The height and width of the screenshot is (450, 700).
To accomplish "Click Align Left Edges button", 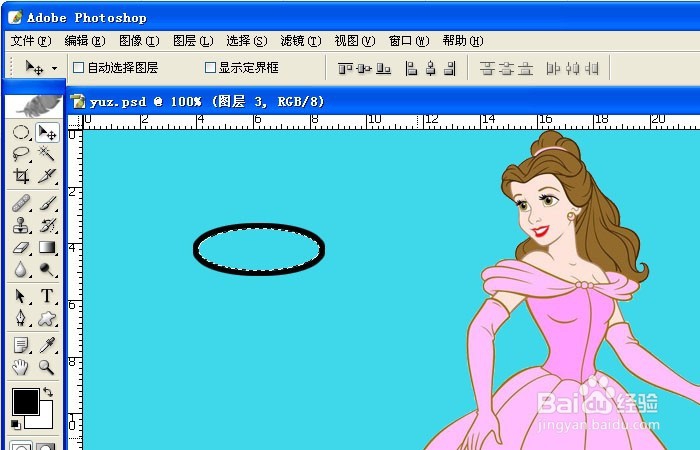I will click(411, 68).
